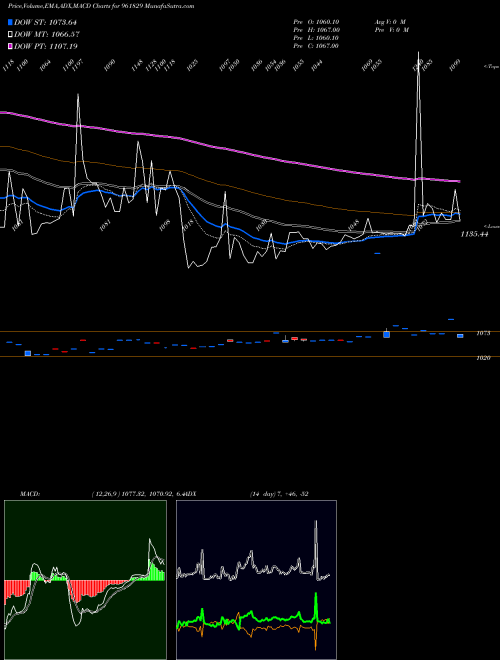Viewport: 500px width, 660px height.
Task: Click the 1073 upper level label
Action: click(483, 333)
